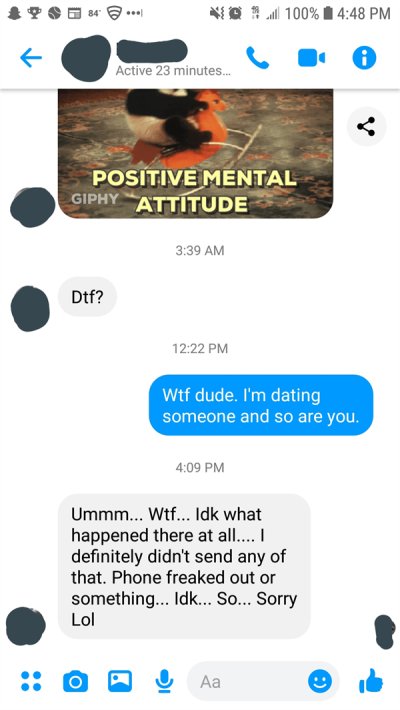Open conversation info via the blue i icon
400x710 pixels.
(x=364, y=58)
